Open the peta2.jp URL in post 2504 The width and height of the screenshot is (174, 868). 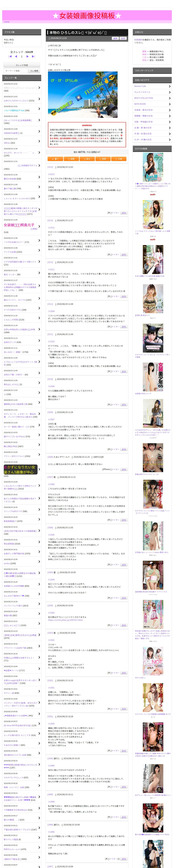[x=65, y=620]
